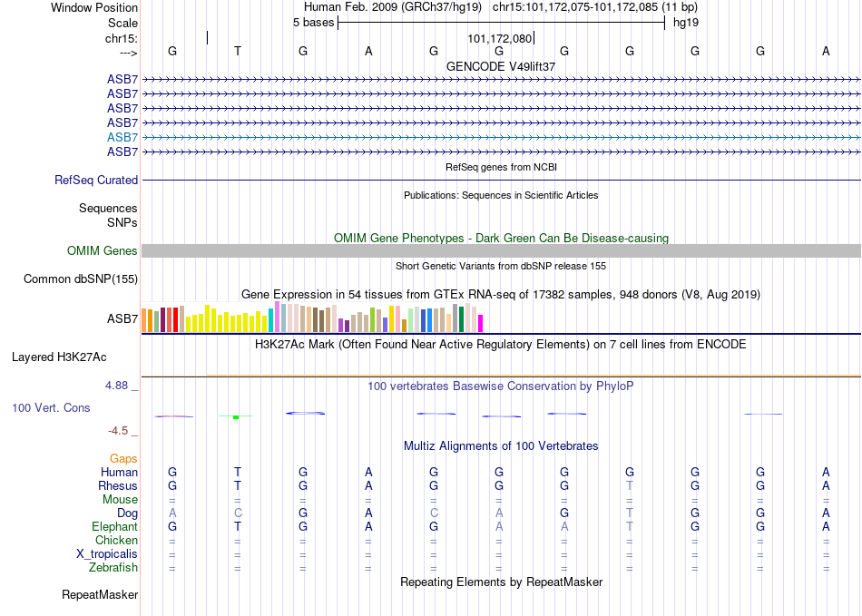Screen dimensions: 862x616
Task: Click the Layered H3K27Ac track label
Action: (59, 357)
